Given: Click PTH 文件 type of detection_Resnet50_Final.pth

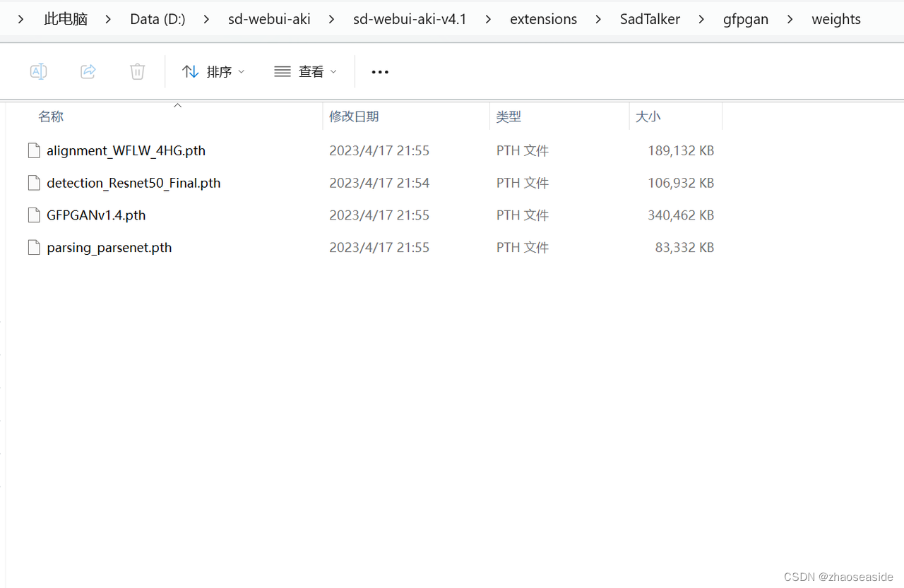Looking at the screenshot, I should tap(523, 183).
